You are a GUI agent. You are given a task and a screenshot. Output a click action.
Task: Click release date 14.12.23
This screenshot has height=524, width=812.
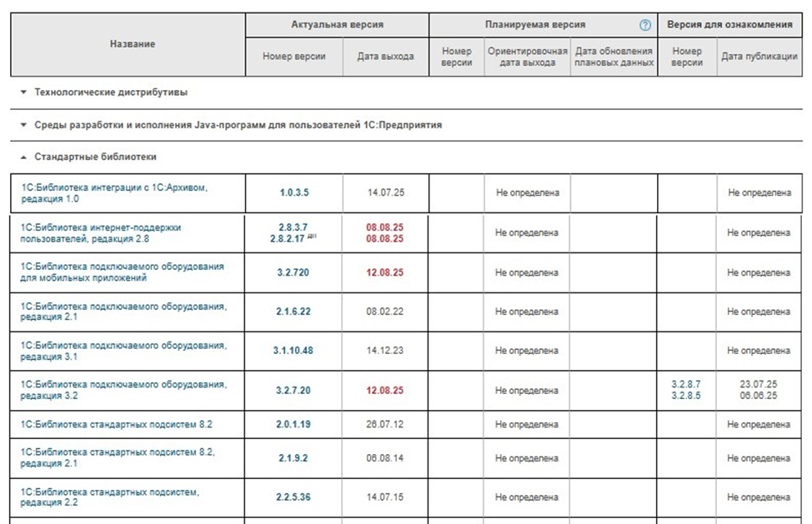click(385, 350)
